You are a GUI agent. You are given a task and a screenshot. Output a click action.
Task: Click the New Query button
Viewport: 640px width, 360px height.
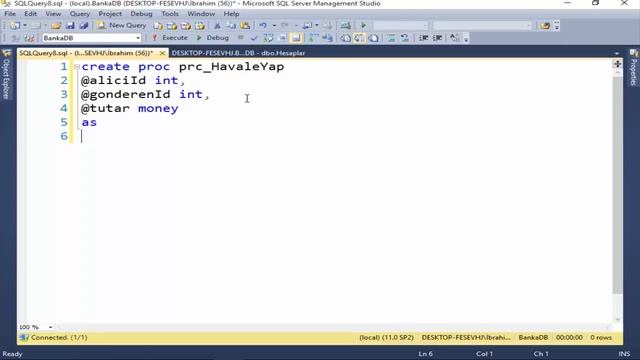pyautogui.click(x=122, y=25)
